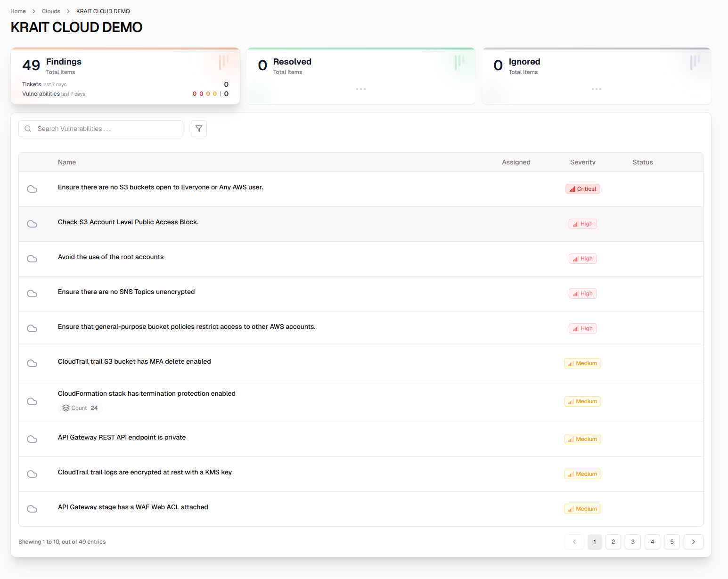Click inside the Search Vulnerabilities field
The image size is (728, 579).
click(100, 129)
